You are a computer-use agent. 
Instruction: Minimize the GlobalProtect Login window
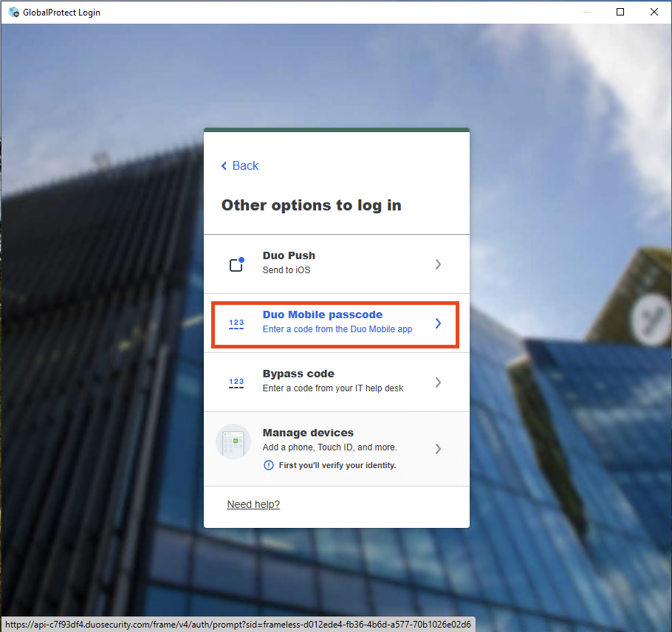(x=587, y=12)
